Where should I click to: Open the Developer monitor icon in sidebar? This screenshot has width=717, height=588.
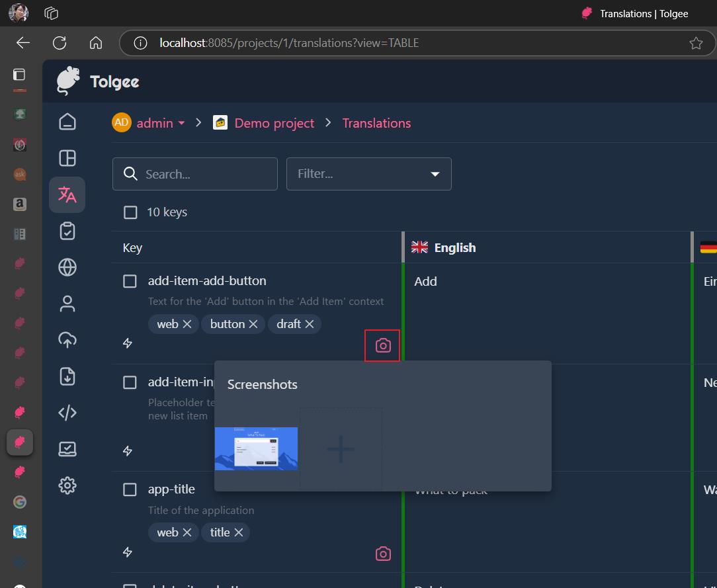[x=67, y=449]
